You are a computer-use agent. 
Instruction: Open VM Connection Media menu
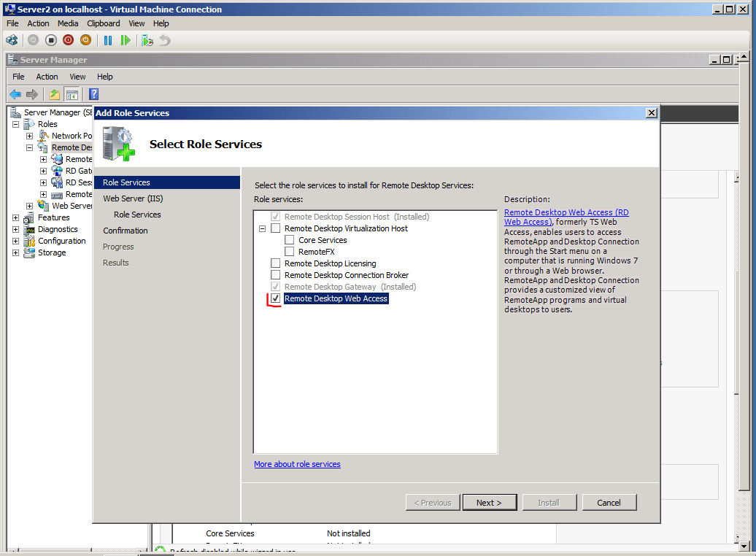pyautogui.click(x=67, y=23)
